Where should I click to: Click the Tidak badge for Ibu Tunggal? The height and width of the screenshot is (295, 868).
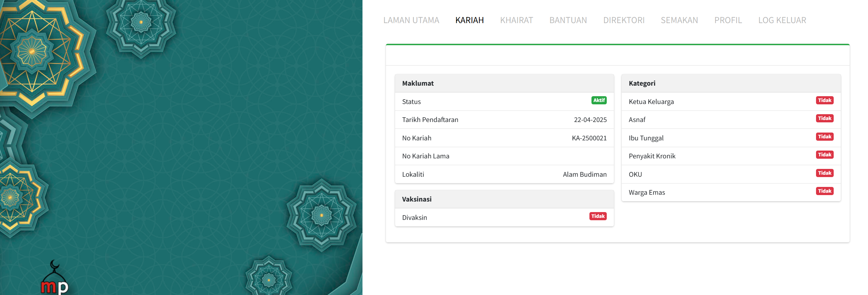click(x=825, y=137)
